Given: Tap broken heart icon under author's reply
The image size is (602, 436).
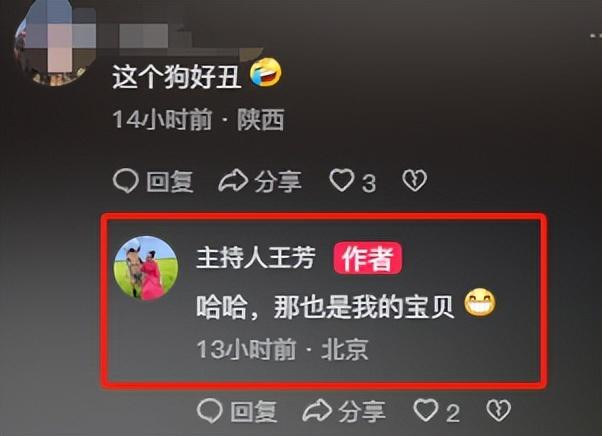Looking at the screenshot, I should pos(498,411).
